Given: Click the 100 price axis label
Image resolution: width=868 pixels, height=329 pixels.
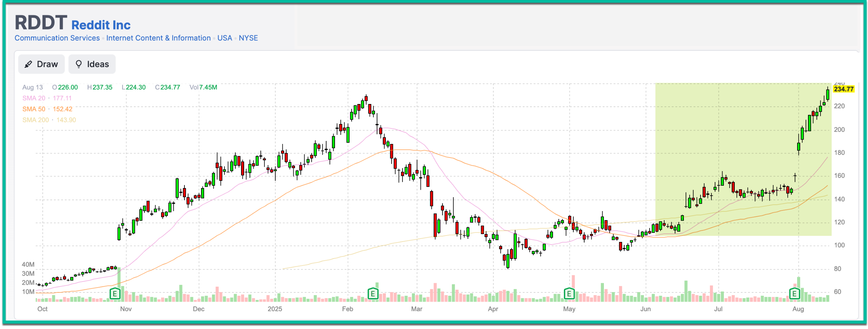Looking at the screenshot, I should [x=840, y=245].
